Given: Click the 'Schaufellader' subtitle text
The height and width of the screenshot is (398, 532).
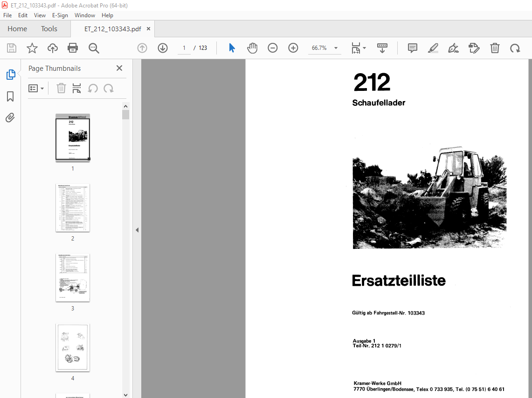Looking at the screenshot, I should click(379, 103).
